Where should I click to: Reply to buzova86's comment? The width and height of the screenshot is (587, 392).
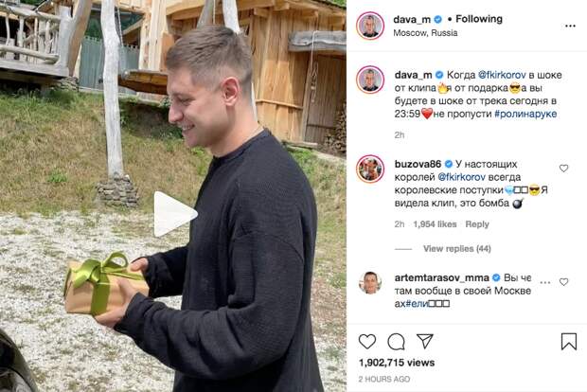477,224
